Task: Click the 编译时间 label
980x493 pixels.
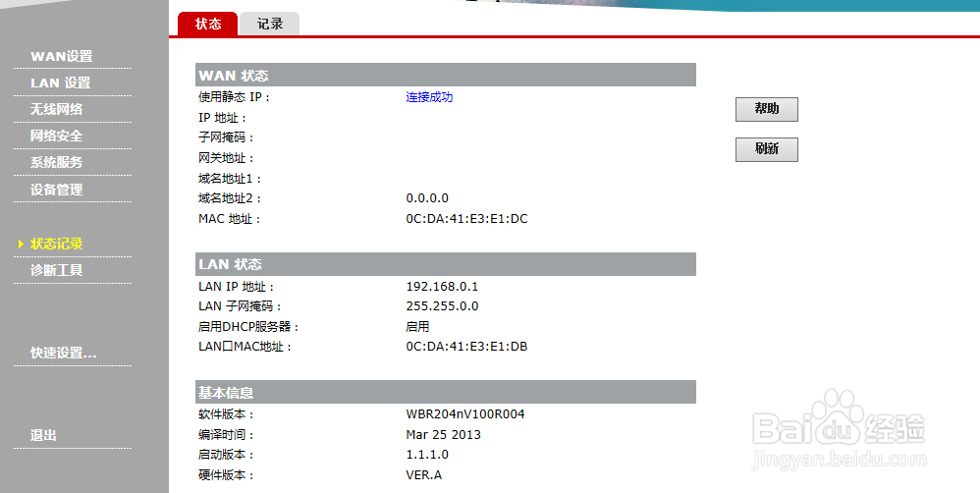Action: tap(226, 435)
